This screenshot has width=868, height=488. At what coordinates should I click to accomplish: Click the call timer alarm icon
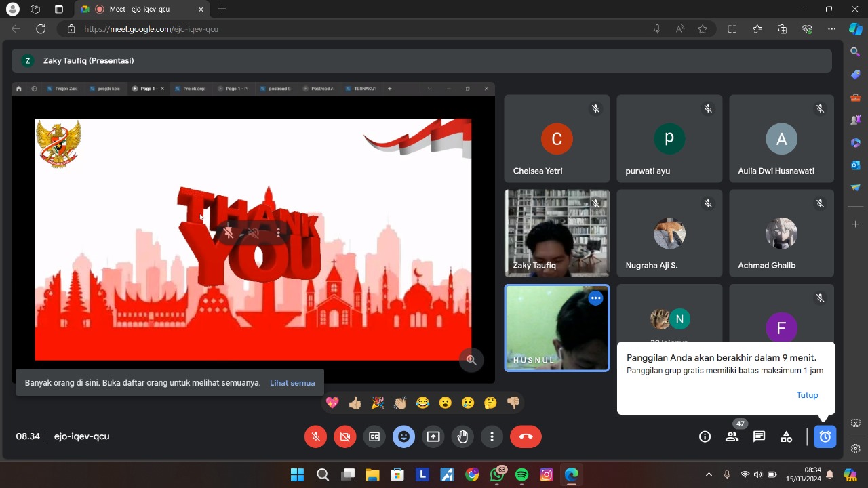825,437
